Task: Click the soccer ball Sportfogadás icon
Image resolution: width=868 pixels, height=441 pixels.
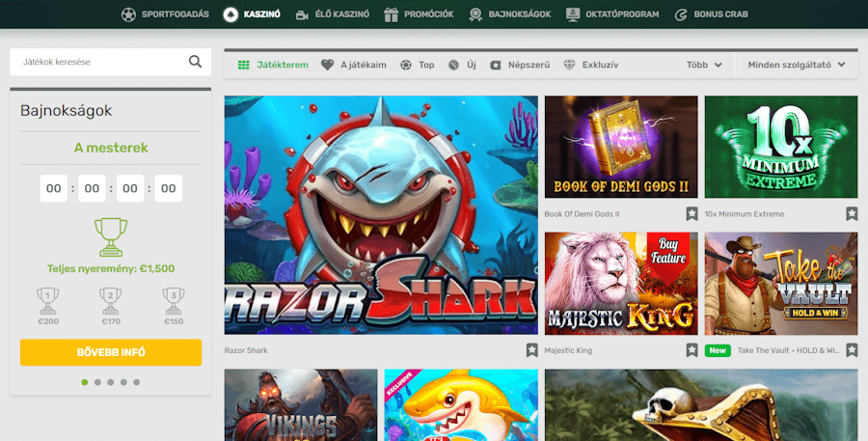Action: click(129, 14)
